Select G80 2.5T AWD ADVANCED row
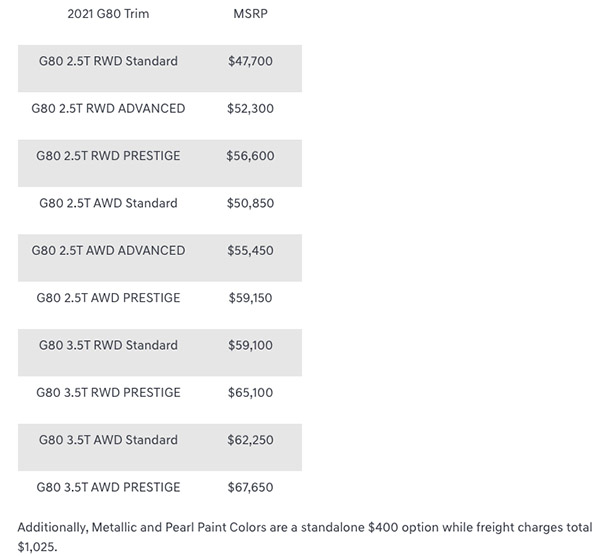Image resolution: width=600 pixels, height=556 pixels. (x=160, y=258)
